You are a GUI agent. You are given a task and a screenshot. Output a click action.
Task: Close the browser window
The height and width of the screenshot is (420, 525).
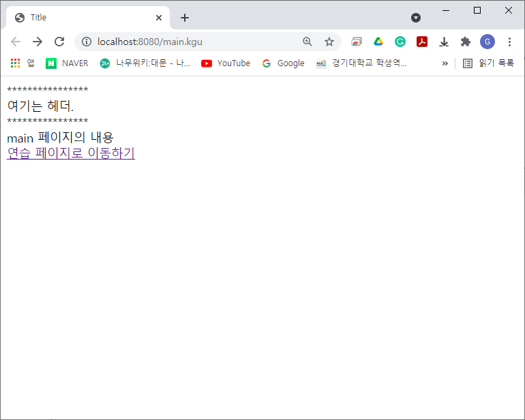(x=508, y=10)
